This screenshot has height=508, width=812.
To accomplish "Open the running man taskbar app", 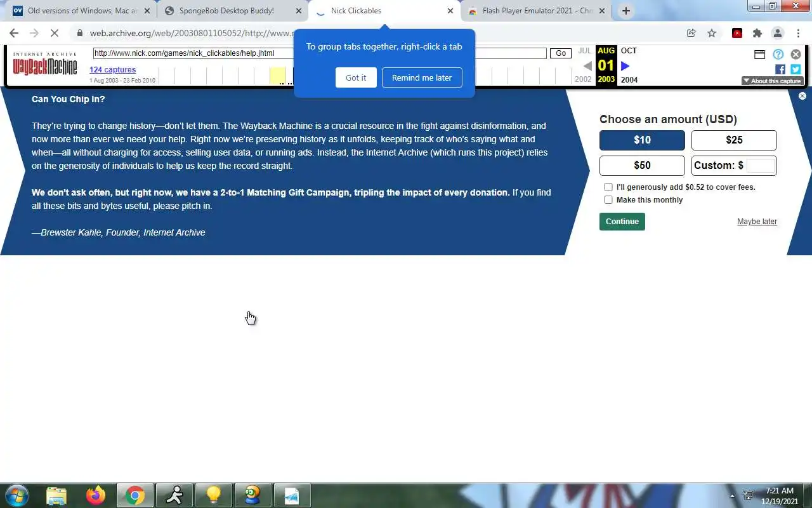I will coord(174,495).
